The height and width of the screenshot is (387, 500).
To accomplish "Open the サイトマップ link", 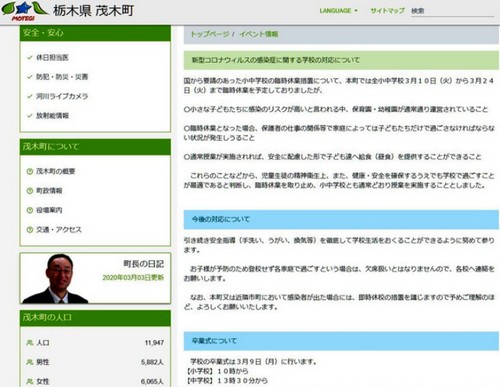I will [x=387, y=11].
